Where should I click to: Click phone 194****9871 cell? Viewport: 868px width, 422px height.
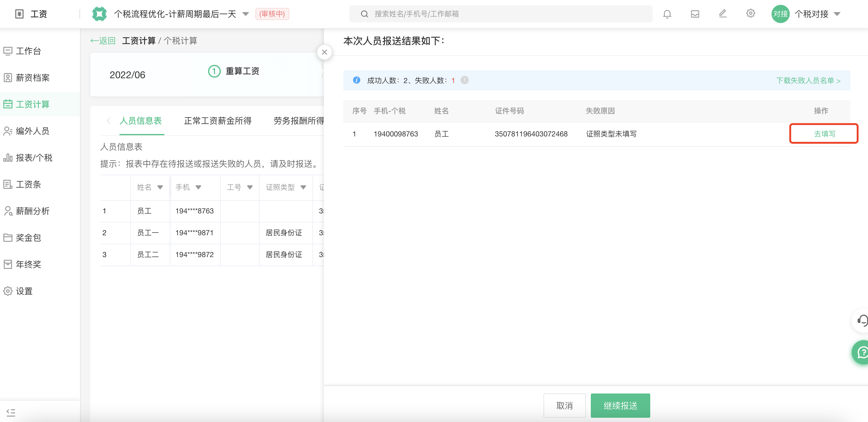194,233
